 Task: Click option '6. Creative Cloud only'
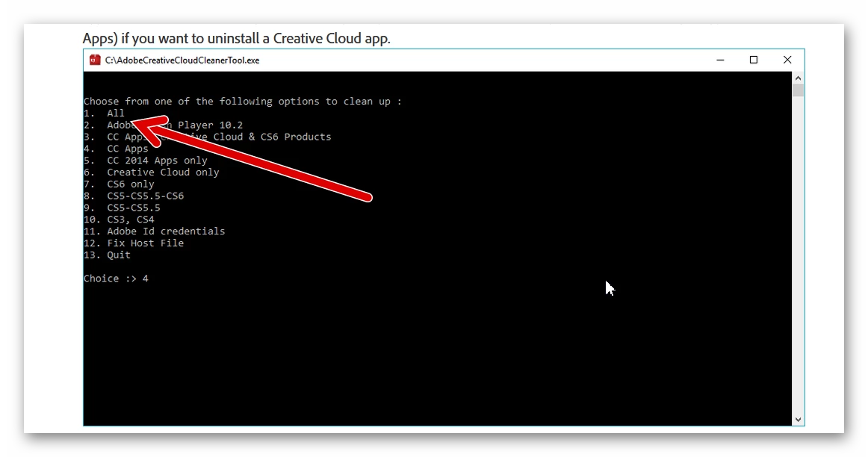[152, 172]
